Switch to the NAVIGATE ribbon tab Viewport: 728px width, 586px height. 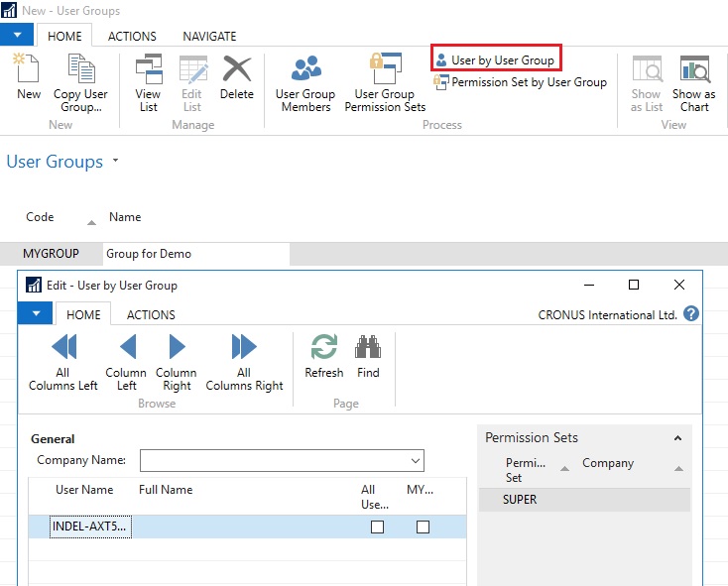(x=209, y=36)
